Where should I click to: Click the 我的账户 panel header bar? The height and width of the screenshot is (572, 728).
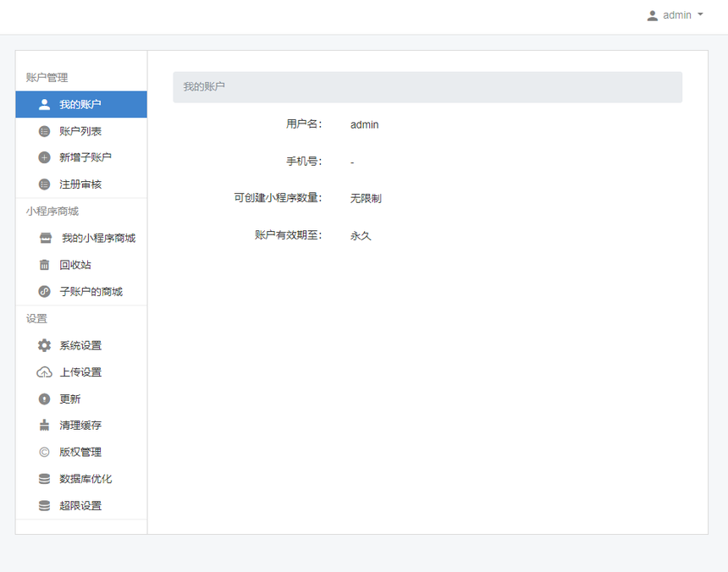pyautogui.click(x=427, y=87)
